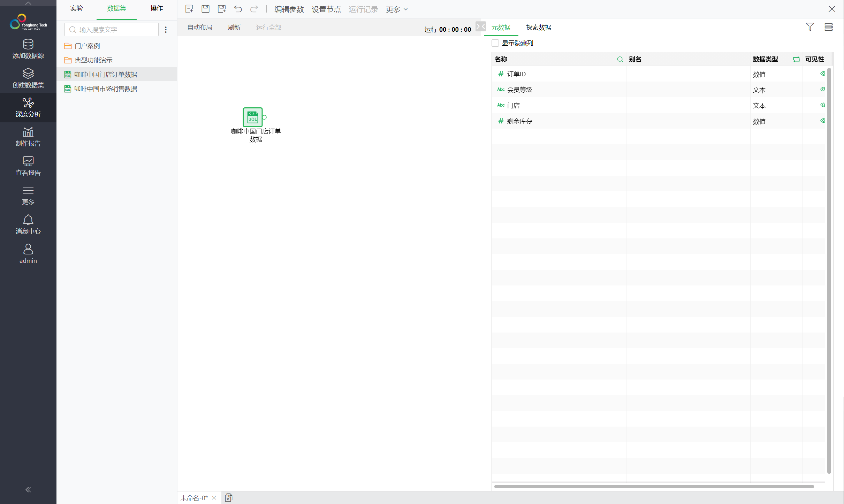Select the 门店 column row
The width and height of the screenshot is (844, 504).
659,105
